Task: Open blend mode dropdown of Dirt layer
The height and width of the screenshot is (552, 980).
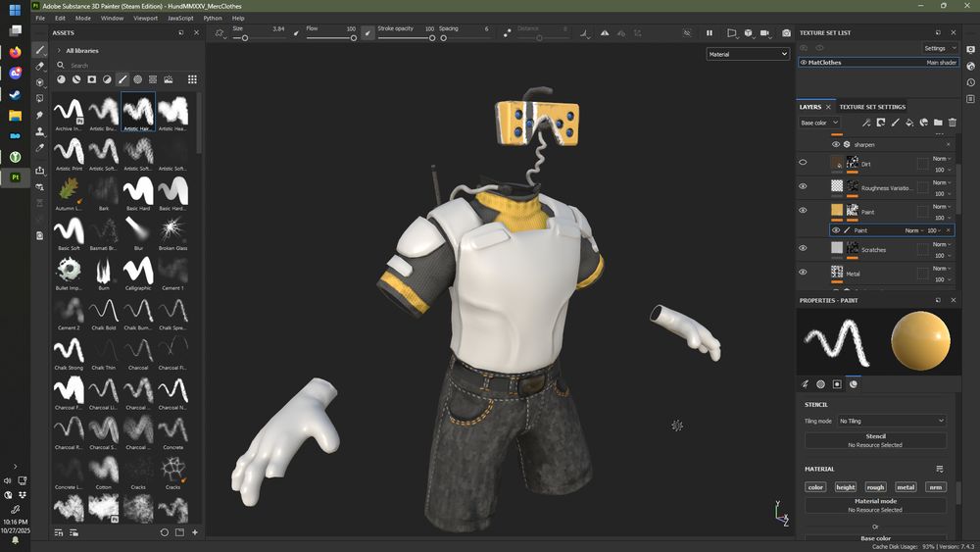Action: [x=941, y=159]
